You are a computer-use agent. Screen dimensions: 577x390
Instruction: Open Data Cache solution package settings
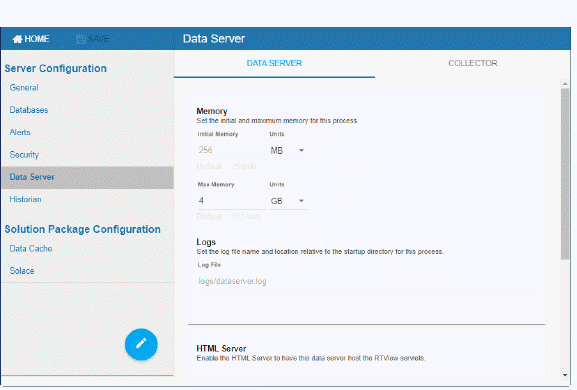click(31, 249)
